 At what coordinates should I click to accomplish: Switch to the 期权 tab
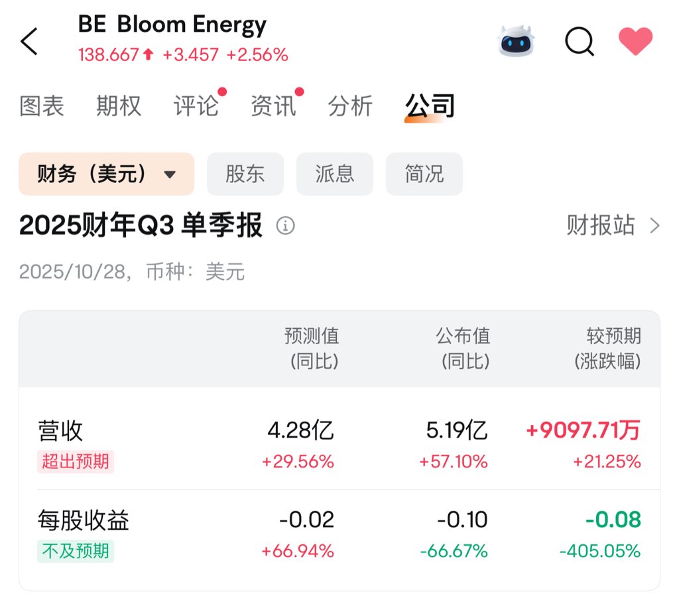(x=119, y=106)
